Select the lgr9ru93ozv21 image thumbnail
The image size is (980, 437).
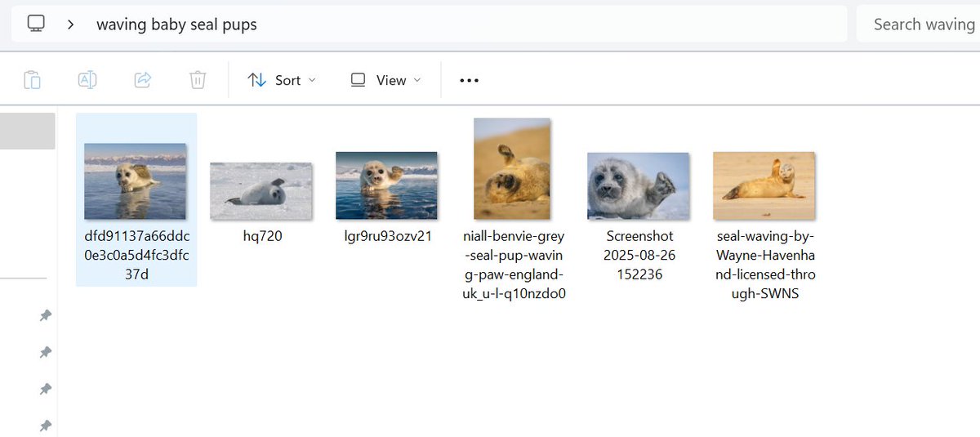coord(386,185)
